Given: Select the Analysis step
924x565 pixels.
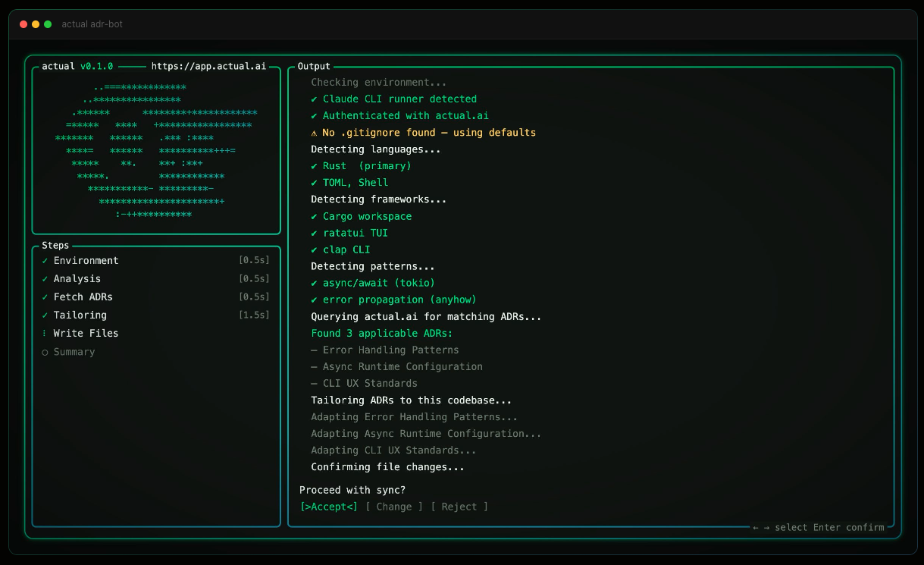Looking at the screenshot, I should 77,278.
